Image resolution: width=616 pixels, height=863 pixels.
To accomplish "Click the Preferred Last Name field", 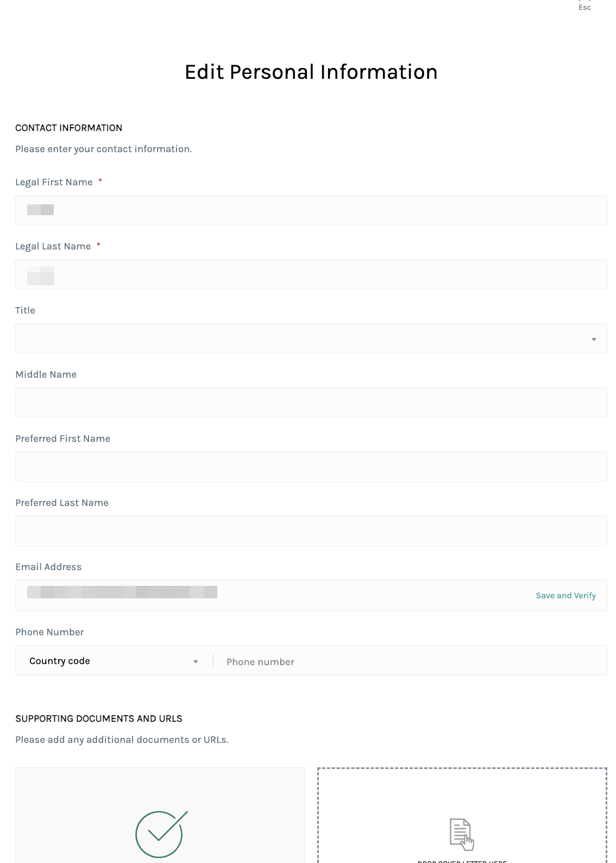I will pyautogui.click(x=311, y=530).
